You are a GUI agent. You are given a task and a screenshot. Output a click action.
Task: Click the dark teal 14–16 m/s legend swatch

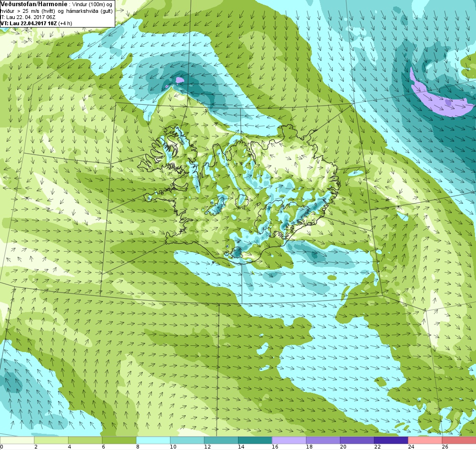[255, 440]
